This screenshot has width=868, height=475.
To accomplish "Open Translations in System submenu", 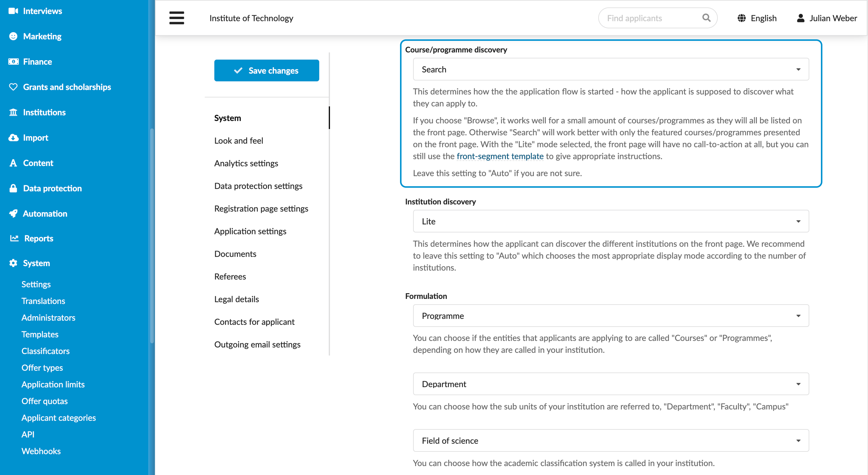I will click(43, 301).
